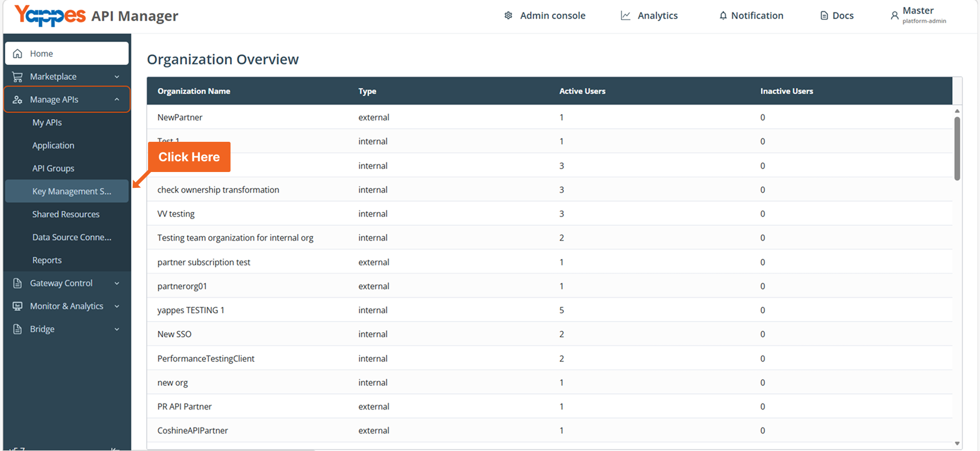Open the Master platform-admin account
The image size is (980, 451).
(919, 15)
